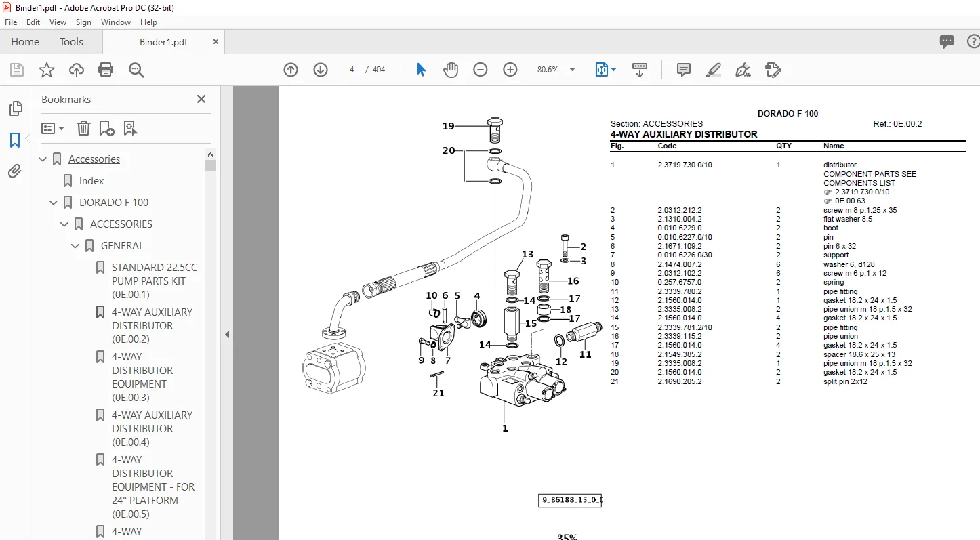Screen dimensions: 980x540
Task: Upload the file to cloud
Action: coord(77,70)
